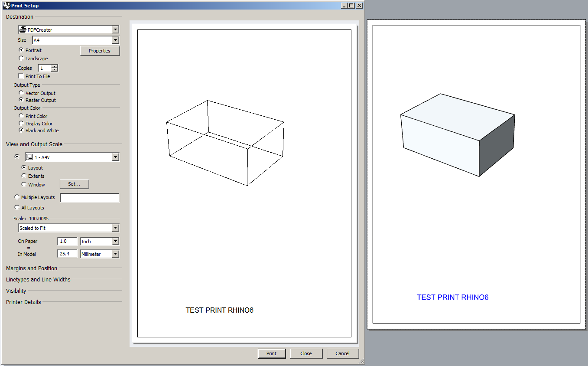This screenshot has height=366, width=588.
Task: Expand the Margins and Position section
Action: [x=32, y=268]
